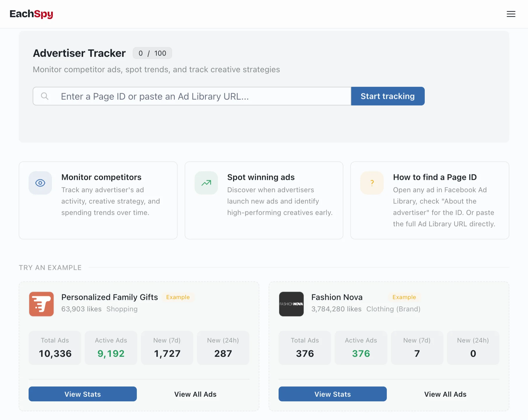Click the New (24h) 287 stat
This screenshot has width=528, height=420.
coord(223,348)
